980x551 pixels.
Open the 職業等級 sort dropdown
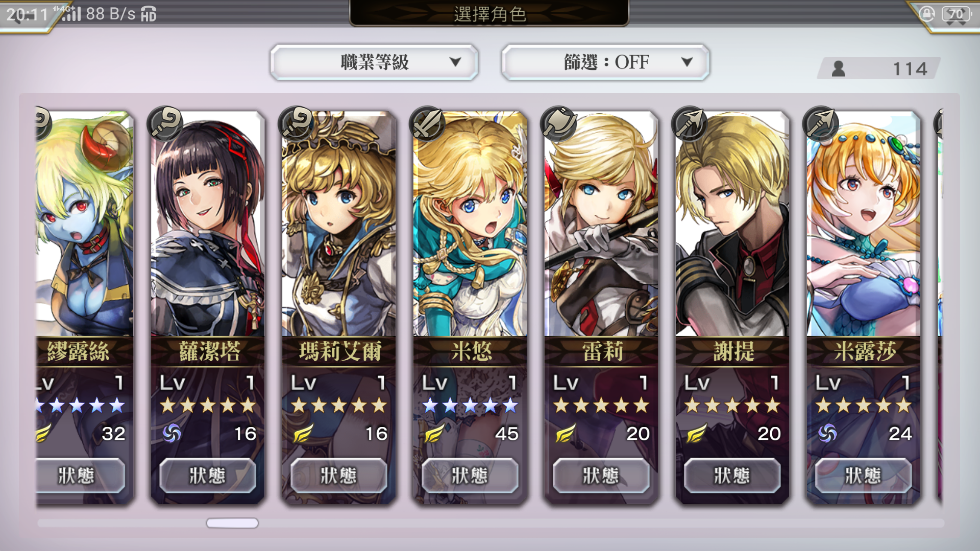374,62
